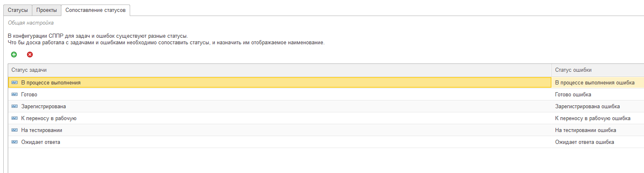Viewport: 644px width, 173px height.
Task: Sort by 'Статус задачи' column header
Action: [29, 70]
